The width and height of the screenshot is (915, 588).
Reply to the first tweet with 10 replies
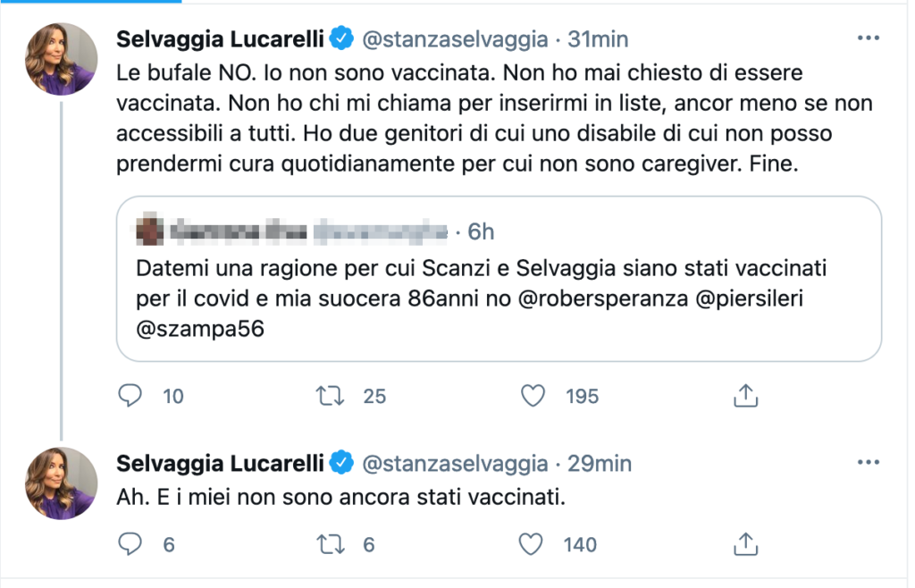[130, 395]
